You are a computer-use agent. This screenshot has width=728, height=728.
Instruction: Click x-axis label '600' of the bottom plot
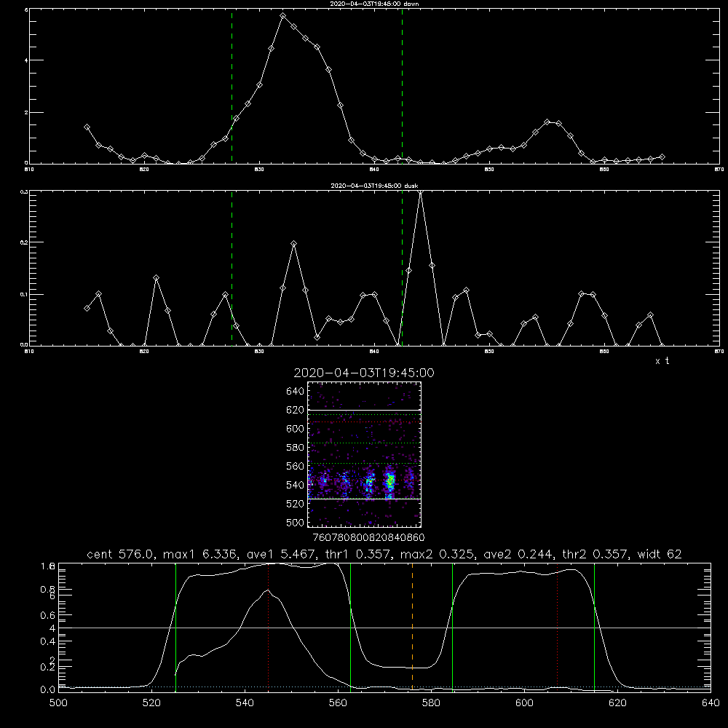(525, 703)
